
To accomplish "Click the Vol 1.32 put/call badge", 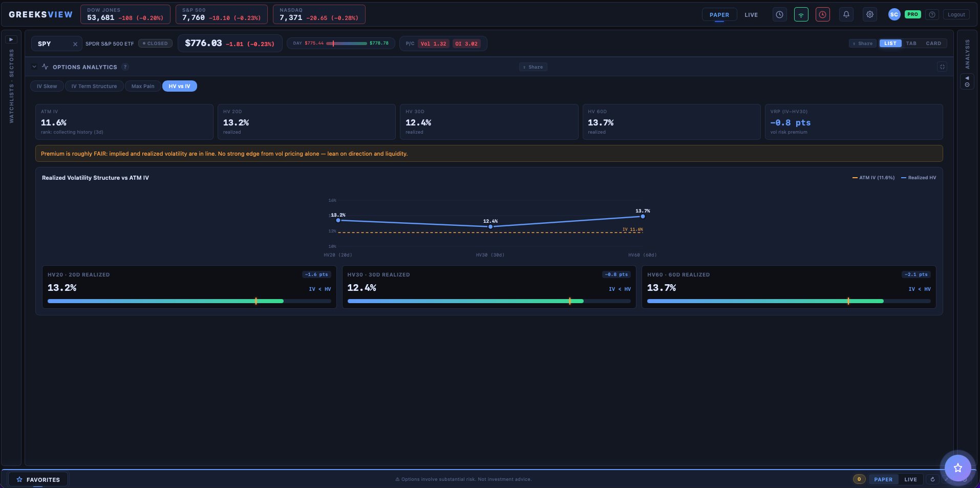I will coord(433,44).
